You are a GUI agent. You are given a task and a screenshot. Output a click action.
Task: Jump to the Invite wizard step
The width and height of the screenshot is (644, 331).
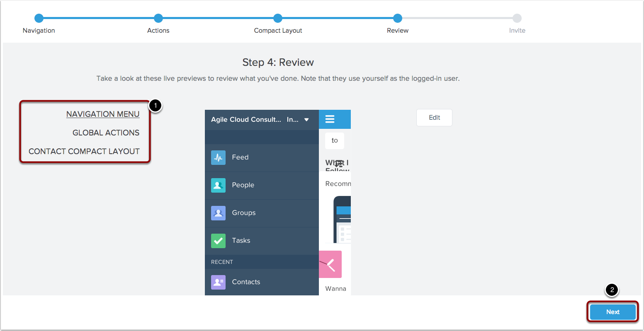[517, 18]
